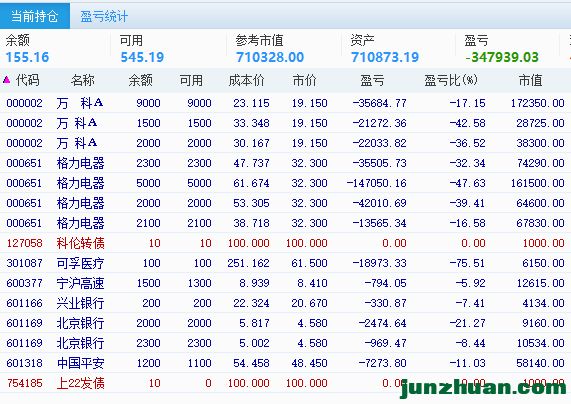The height and width of the screenshot is (404, 571).
Task: Select the 格力电器 row with cost 61.674
Action: point(286,183)
